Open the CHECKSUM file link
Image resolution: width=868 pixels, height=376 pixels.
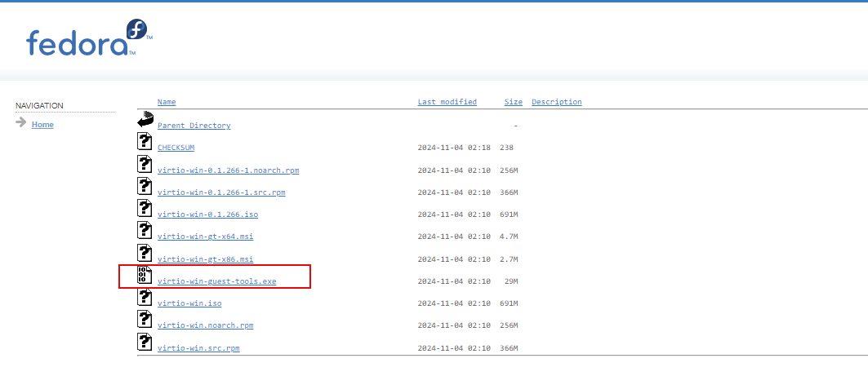[176, 148]
